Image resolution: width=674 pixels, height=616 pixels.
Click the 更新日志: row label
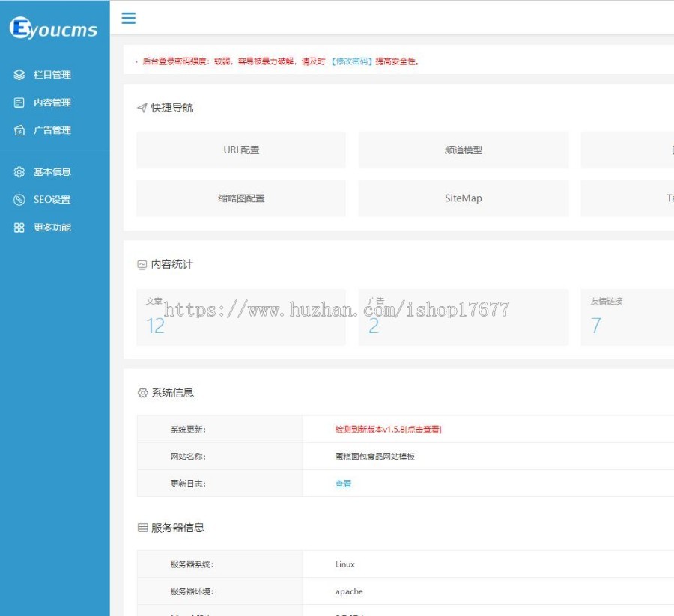coord(188,484)
